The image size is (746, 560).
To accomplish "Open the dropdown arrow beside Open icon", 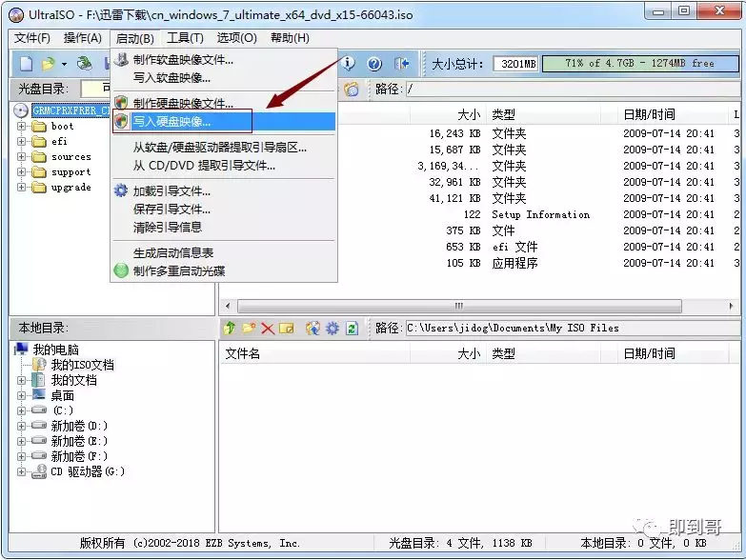I will [x=64, y=64].
